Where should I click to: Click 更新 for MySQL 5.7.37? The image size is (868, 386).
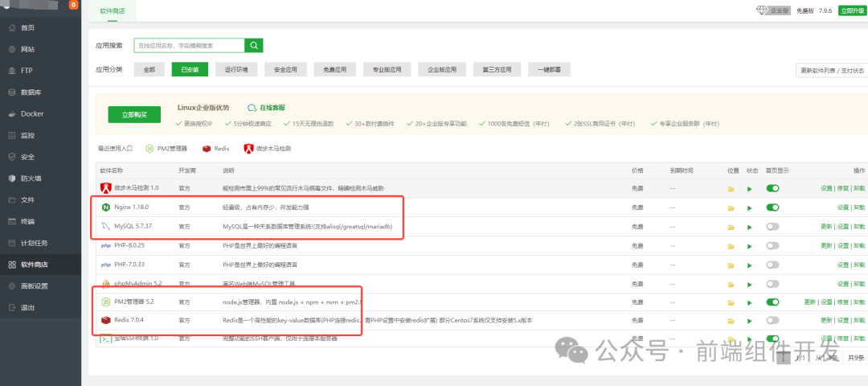pyautogui.click(x=826, y=227)
